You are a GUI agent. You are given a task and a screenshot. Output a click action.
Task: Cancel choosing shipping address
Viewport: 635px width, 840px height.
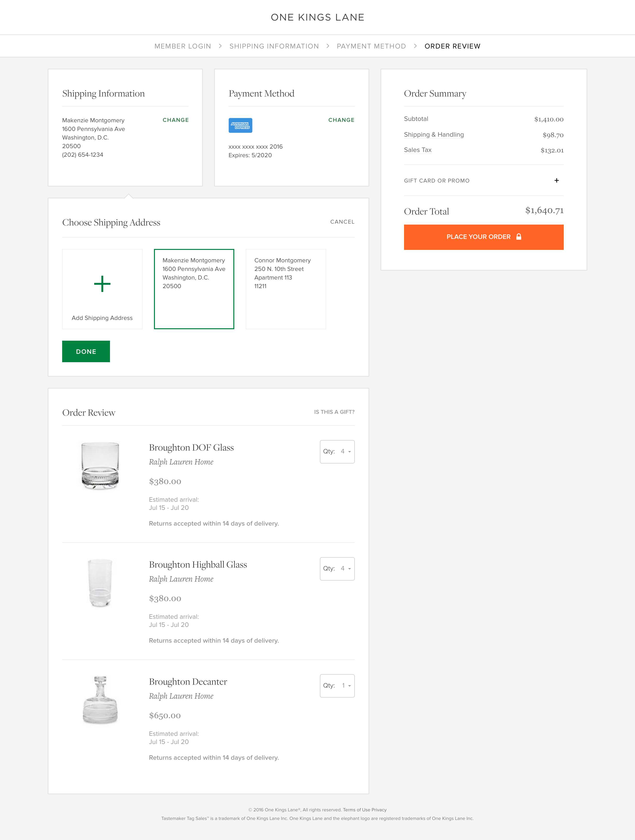click(x=342, y=222)
